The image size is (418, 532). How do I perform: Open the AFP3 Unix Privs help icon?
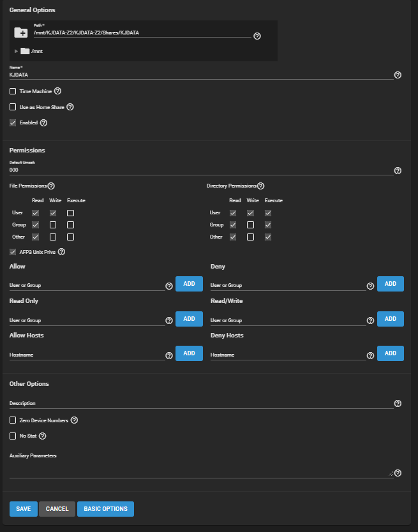62,252
